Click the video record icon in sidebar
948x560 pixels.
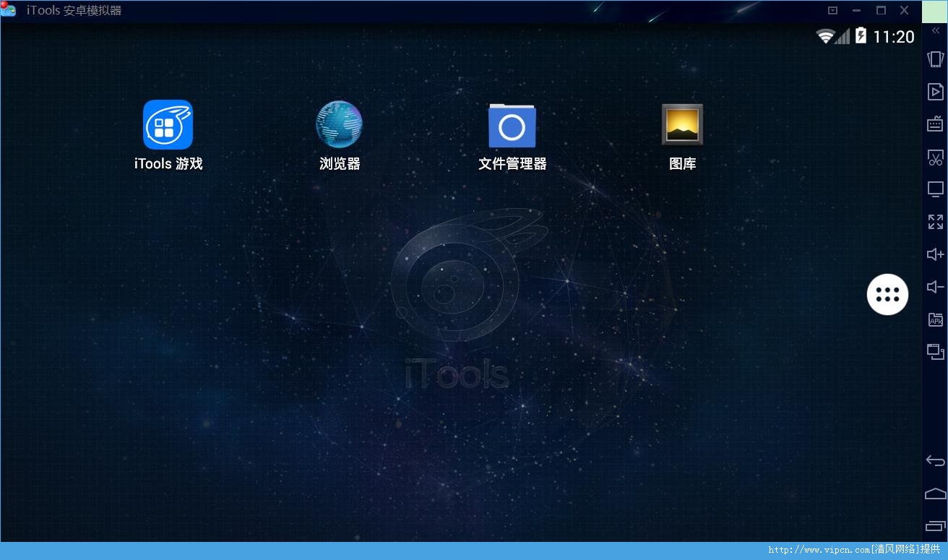click(935, 92)
